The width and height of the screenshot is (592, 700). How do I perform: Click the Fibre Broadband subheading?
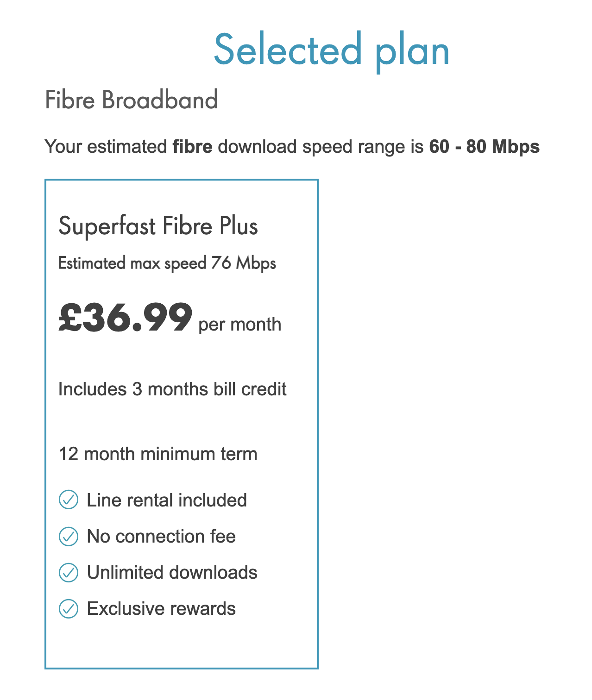[x=132, y=100]
